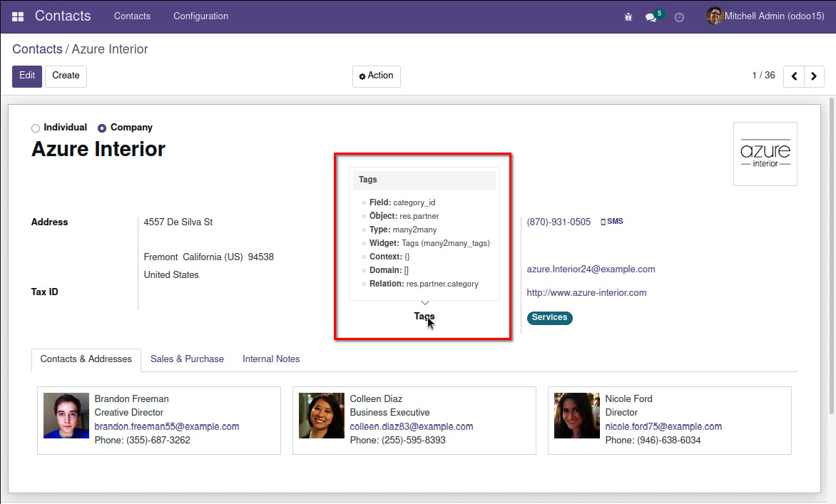Select the Individual radio button
Screen dimensions: 836x504
coord(36,128)
